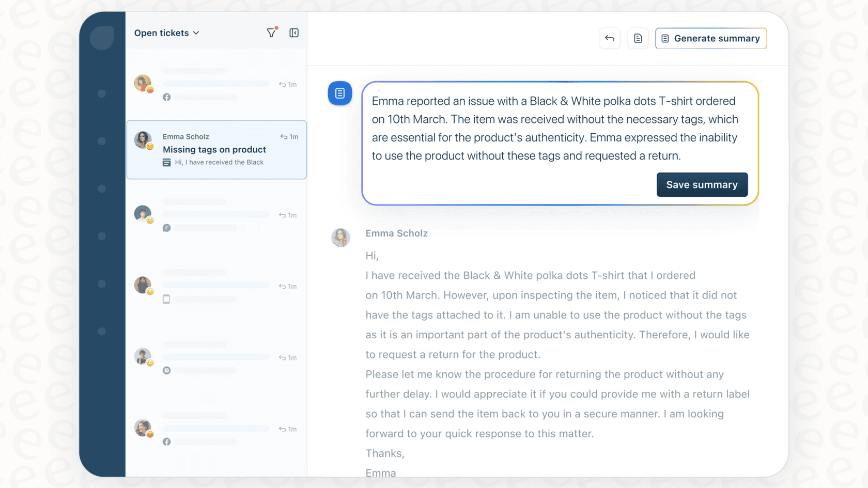Save the generated summary
The height and width of the screenshot is (488, 868).
tap(702, 185)
